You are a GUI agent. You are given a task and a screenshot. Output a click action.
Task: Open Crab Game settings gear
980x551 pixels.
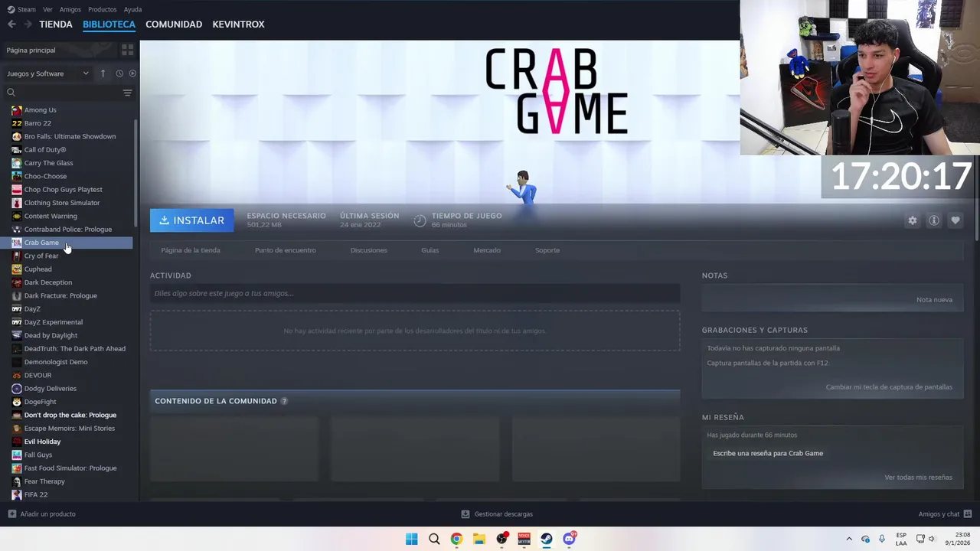912,220
